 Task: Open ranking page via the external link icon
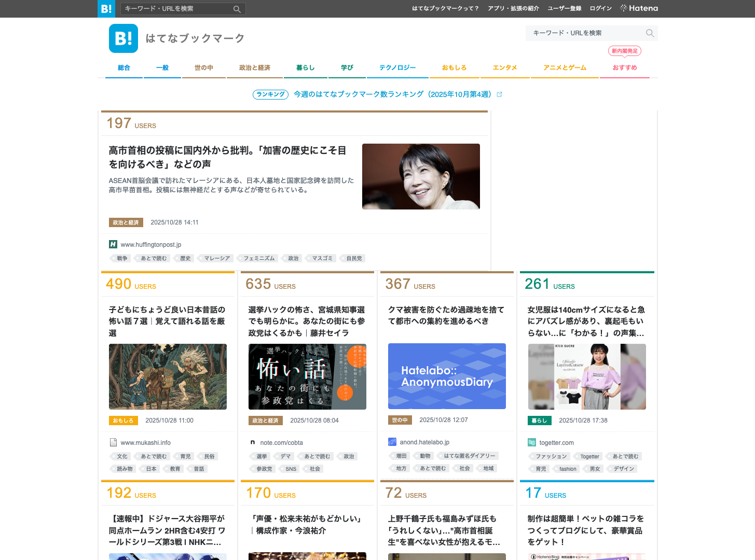click(500, 94)
